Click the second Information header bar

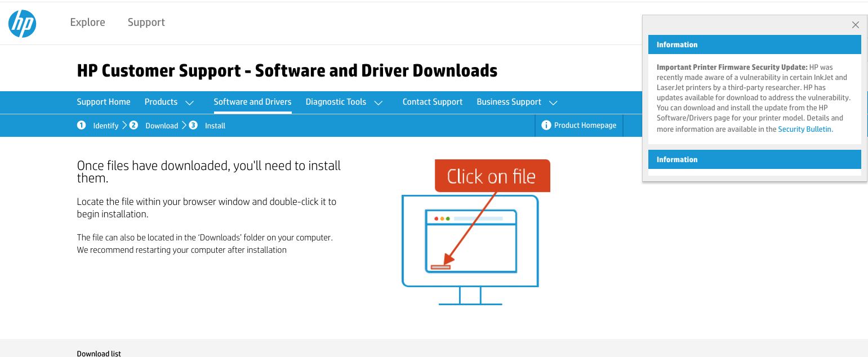754,159
